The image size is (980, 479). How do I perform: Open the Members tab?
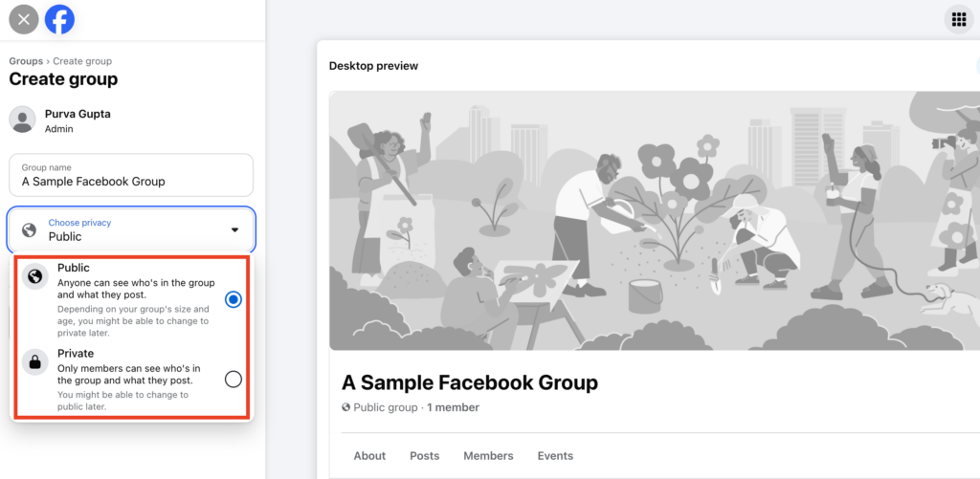tap(488, 456)
